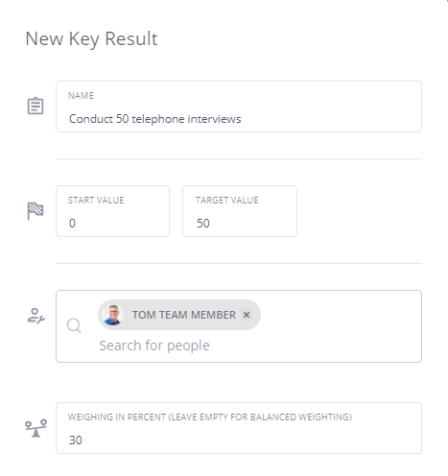Click the weighing value 30

[x=76, y=440]
